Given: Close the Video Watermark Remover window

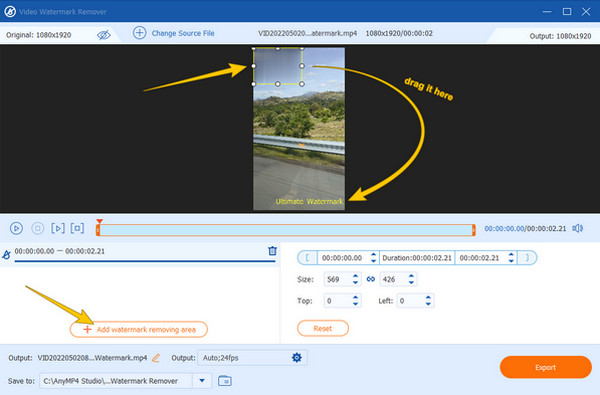Looking at the screenshot, I should tap(586, 11).
